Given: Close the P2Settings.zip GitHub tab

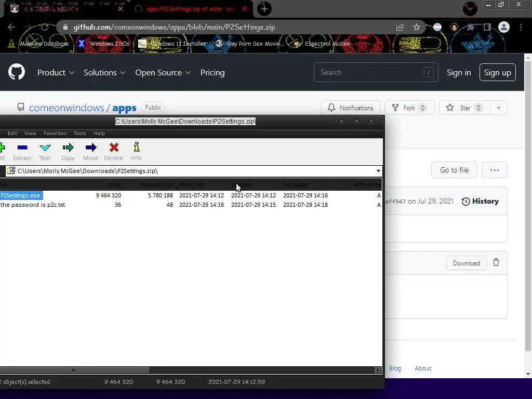Looking at the screenshot, I should click(245, 9).
